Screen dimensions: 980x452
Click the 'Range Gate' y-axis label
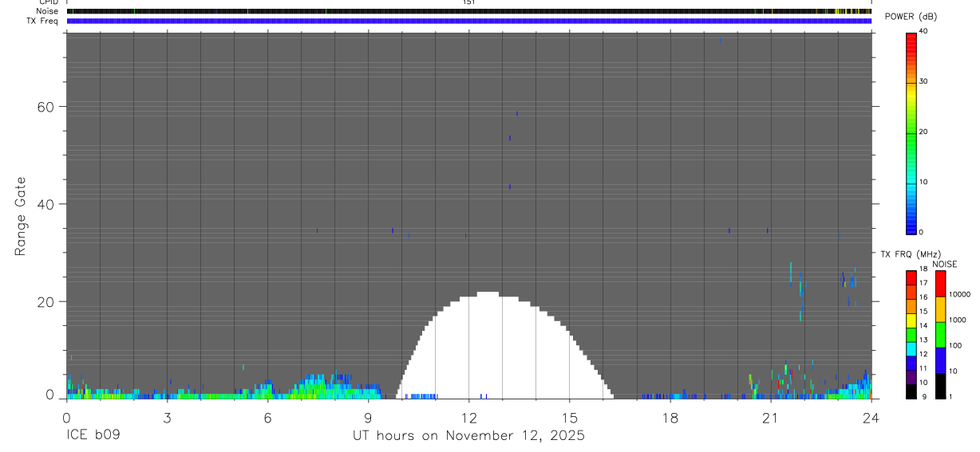pyautogui.click(x=22, y=217)
